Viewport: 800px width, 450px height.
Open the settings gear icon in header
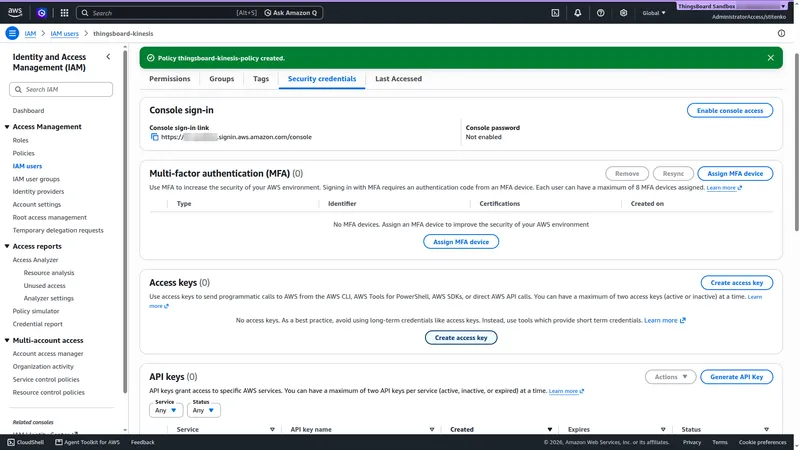[623, 13]
